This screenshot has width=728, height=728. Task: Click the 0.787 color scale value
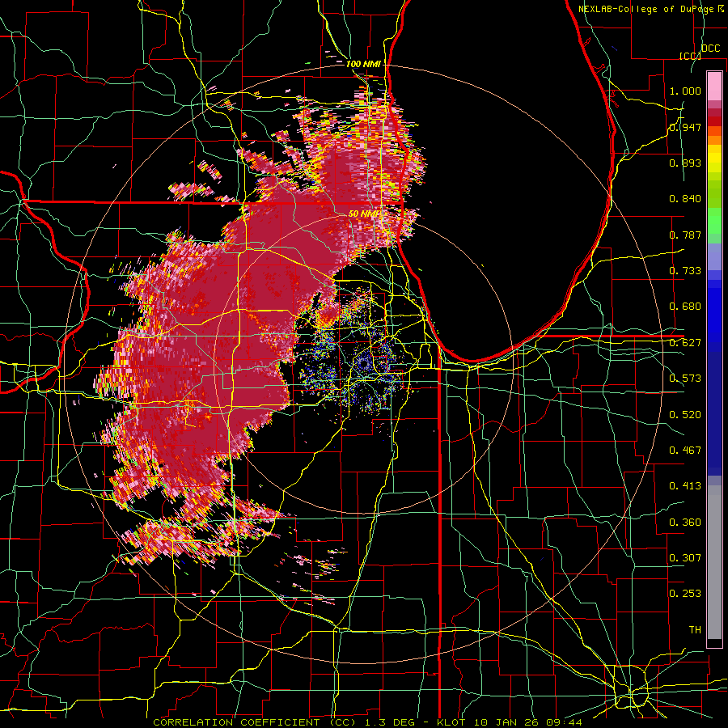685,235
